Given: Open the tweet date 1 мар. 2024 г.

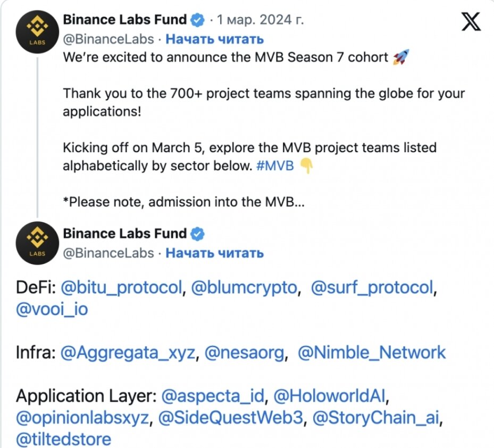Looking at the screenshot, I should pyautogui.click(x=260, y=20).
